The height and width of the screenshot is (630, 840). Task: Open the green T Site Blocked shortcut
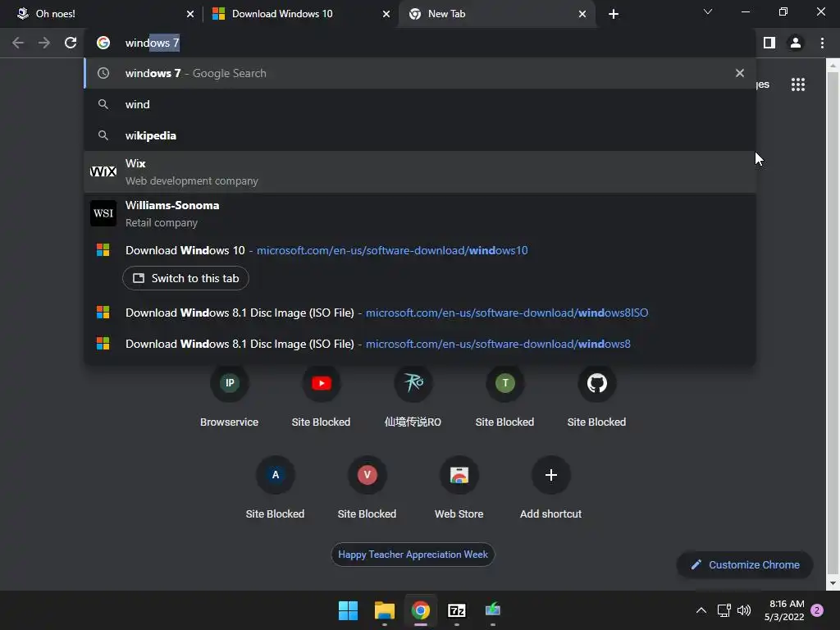[x=504, y=397]
